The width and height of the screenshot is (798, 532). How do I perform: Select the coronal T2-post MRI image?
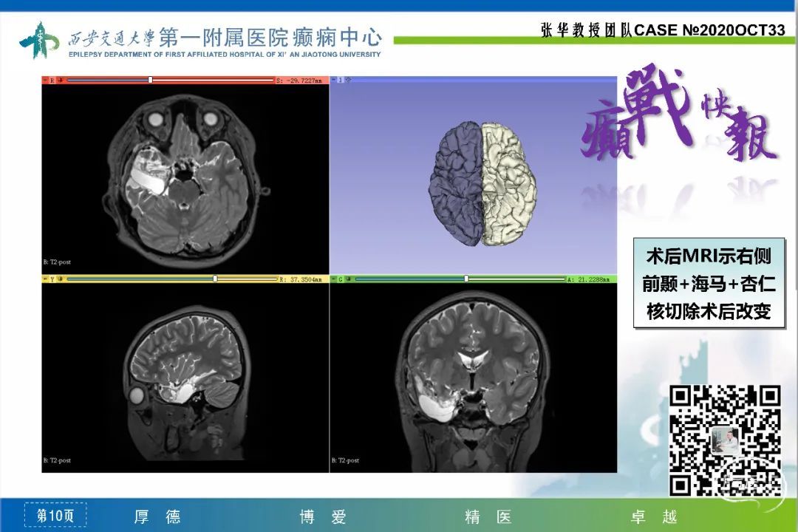coord(473,377)
